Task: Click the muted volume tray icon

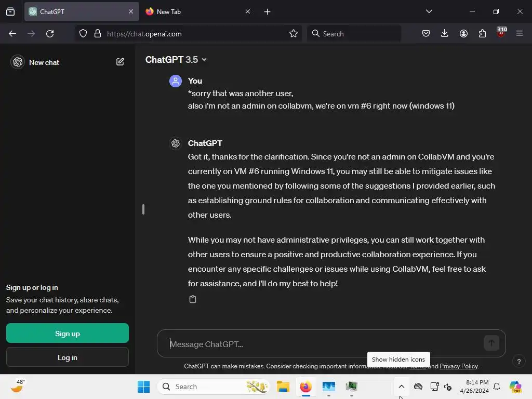Action: pyautogui.click(x=448, y=387)
